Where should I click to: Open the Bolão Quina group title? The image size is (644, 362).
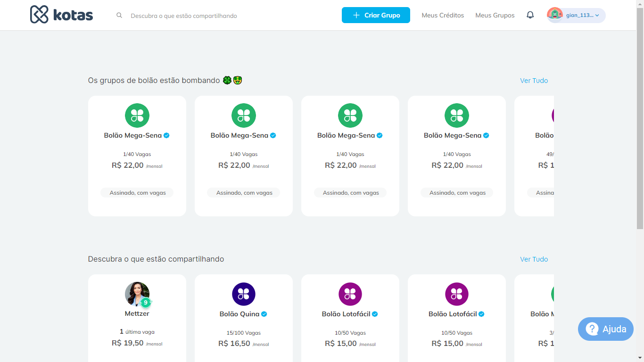coord(239,314)
